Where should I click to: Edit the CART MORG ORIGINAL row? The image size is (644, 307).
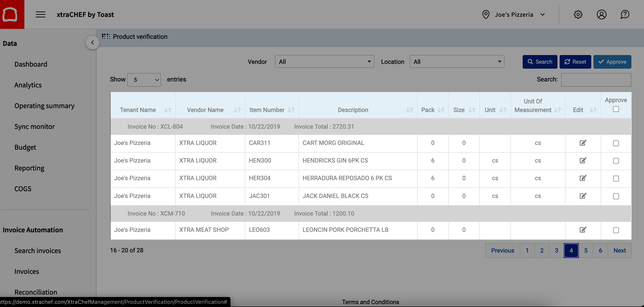583,143
